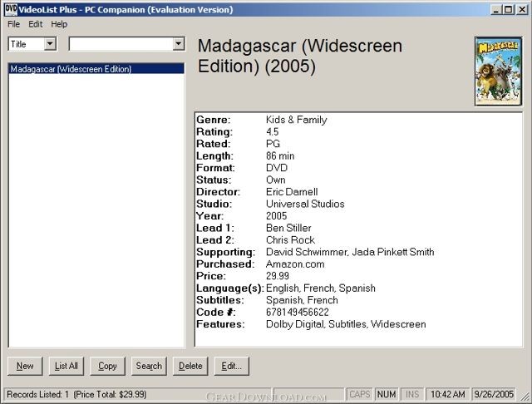The height and width of the screenshot is (404, 532).
Task: Click the INS indicator in status bar
Action: point(412,394)
